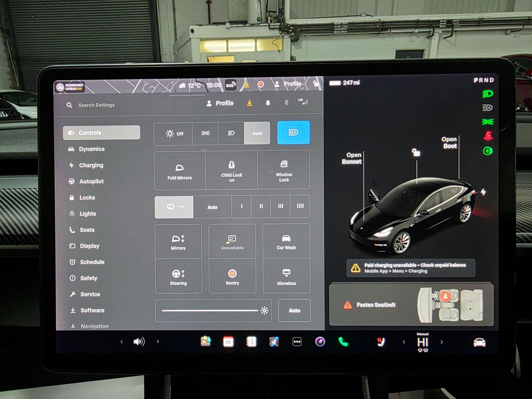Screen dimensions: 532x399
Task: Adjust the display brightness slider
Action: coord(210,310)
